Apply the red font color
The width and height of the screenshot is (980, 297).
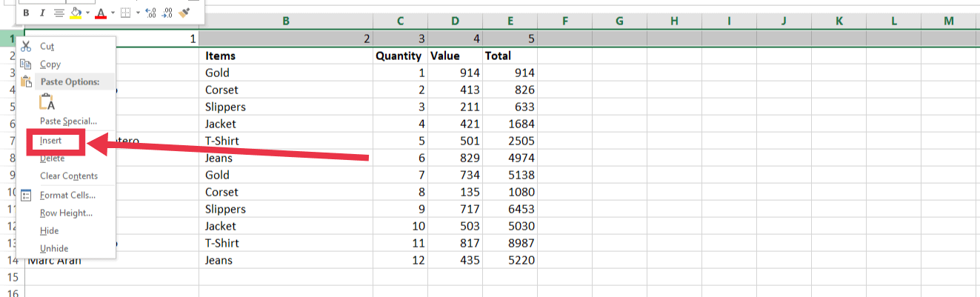(x=101, y=13)
